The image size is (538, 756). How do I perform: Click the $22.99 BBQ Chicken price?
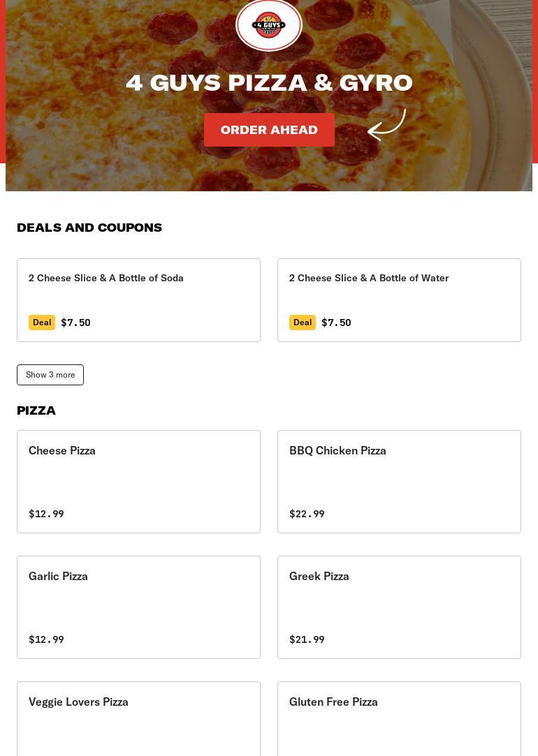(307, 514)
